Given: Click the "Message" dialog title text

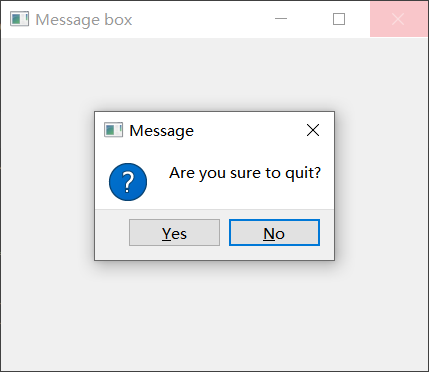Looking at the screenshot, I should tap(161, 130).
